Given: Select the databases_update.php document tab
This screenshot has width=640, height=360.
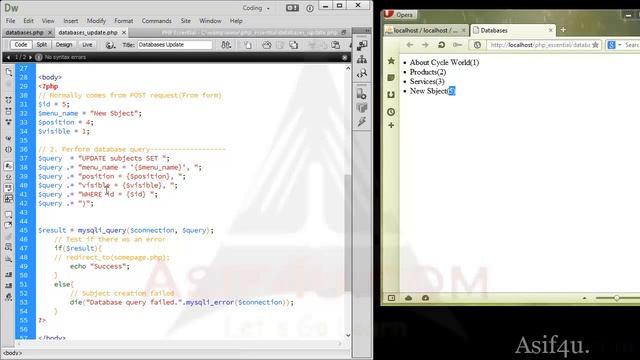Looking at the screenshot, I should click(88, 32).
